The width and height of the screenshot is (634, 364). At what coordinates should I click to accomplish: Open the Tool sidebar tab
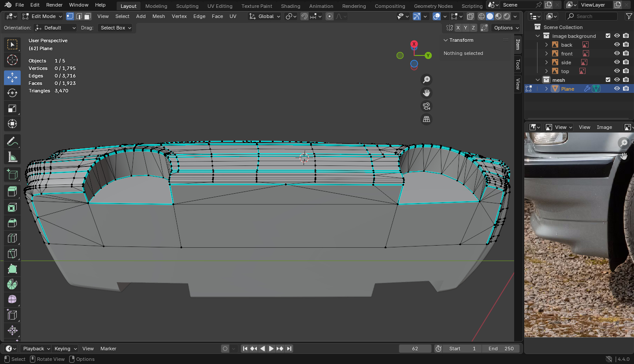[518, 64]
